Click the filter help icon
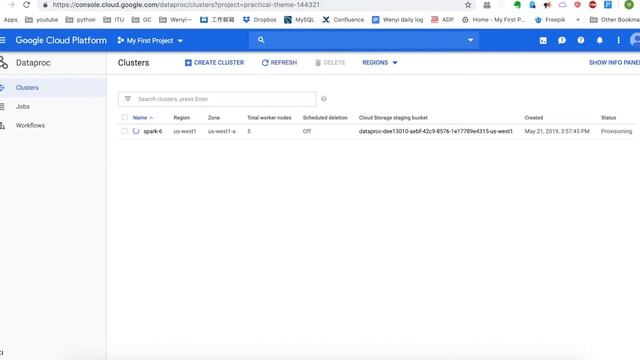This screenshot has height=360, width=640. (324, 99)
